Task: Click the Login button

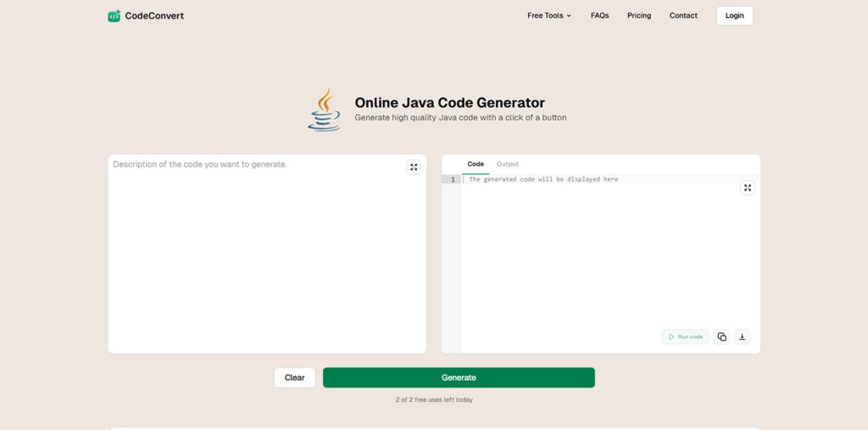Action: (735, 15)
